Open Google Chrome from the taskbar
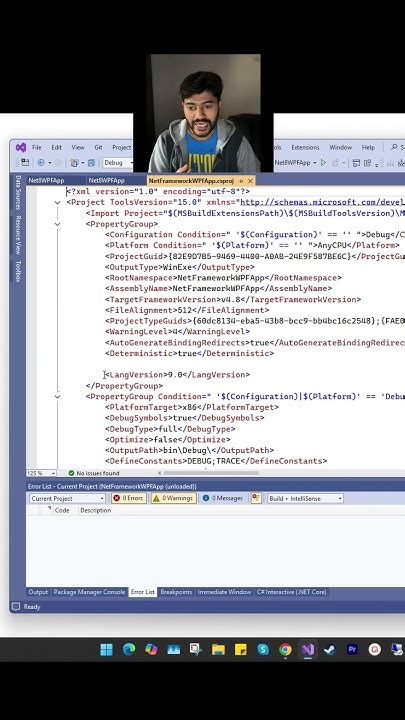 pyautogui.click(x=285, y=649)
